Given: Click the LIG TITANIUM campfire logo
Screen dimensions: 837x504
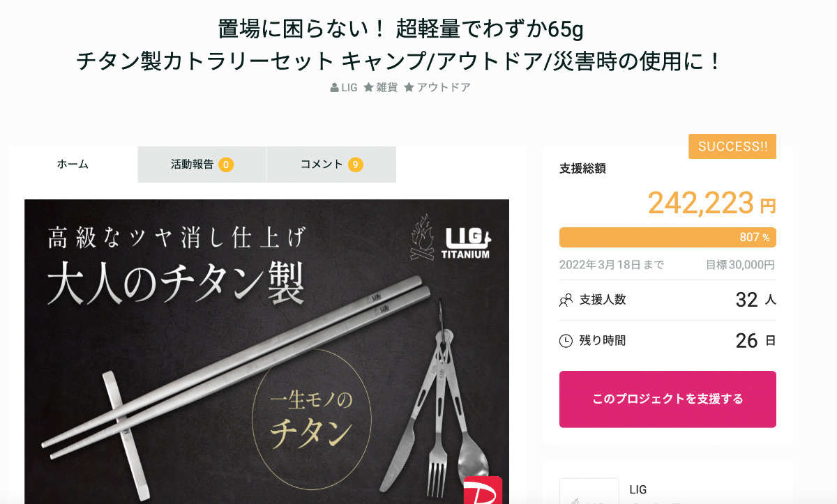Looking at the screenshot, I should click(x=450, y=237).
